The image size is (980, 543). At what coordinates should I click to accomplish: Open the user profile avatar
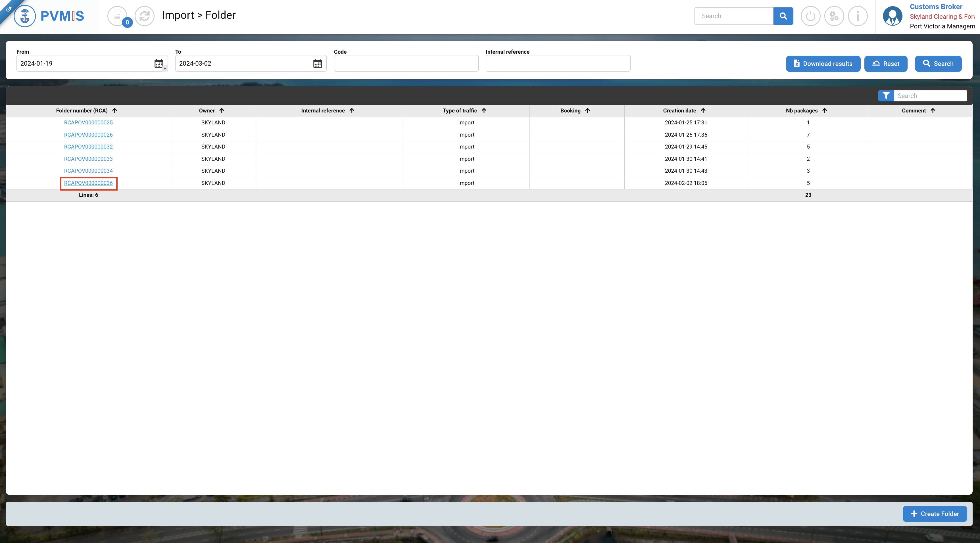tap(892, 16)
